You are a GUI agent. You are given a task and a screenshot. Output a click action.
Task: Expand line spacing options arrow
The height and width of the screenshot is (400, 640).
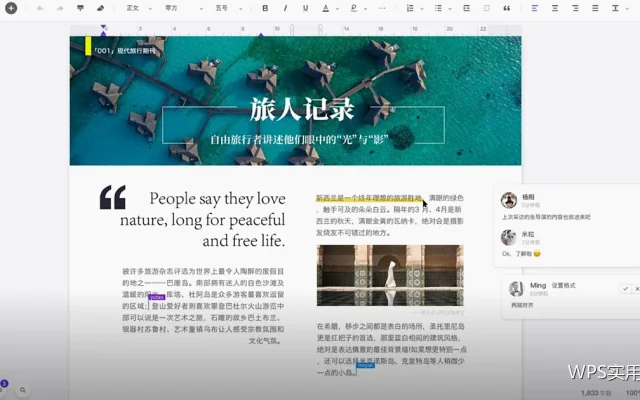click(627, 9)
